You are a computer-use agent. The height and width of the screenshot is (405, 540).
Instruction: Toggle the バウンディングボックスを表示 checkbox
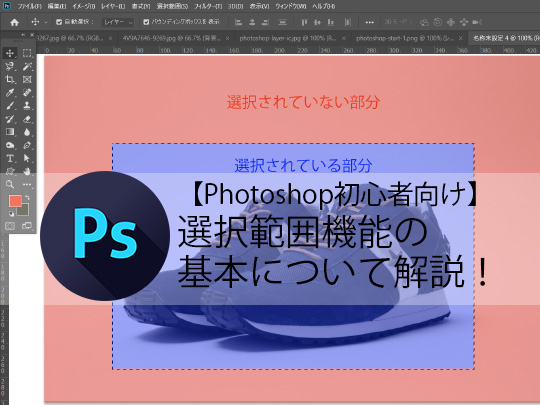(146, 22)
